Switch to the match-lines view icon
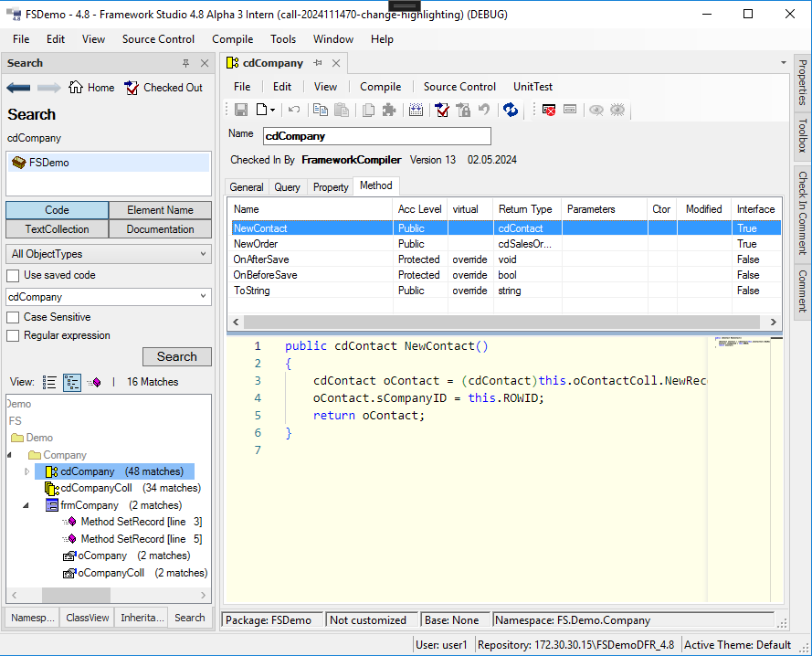The width and height of the screenshot is (812, 656). 94,383
